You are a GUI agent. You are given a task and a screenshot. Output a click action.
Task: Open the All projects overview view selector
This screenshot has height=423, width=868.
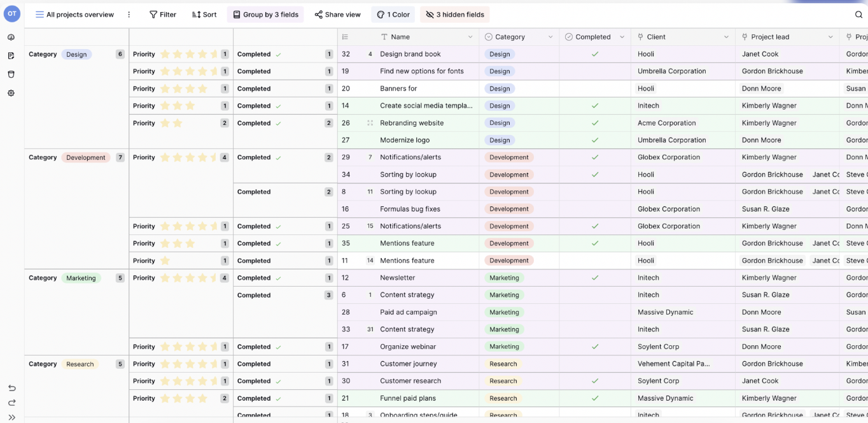(74, 15)
